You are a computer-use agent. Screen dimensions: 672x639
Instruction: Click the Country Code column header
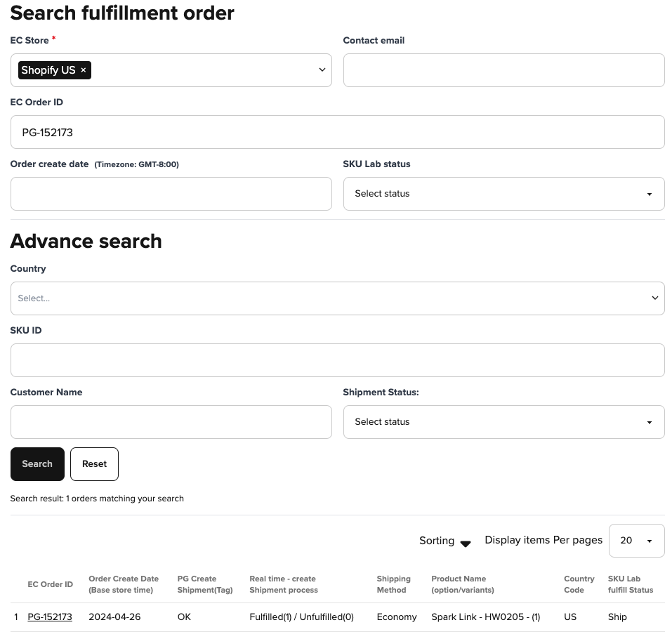[579, 584]
